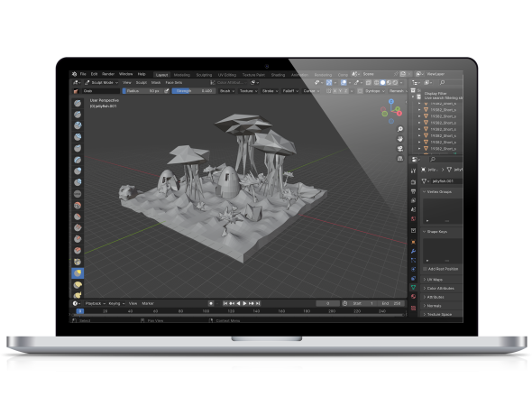Screen dimensions: 532x406
Task: Open Output properties tab icon
Action: pos(413,191)
